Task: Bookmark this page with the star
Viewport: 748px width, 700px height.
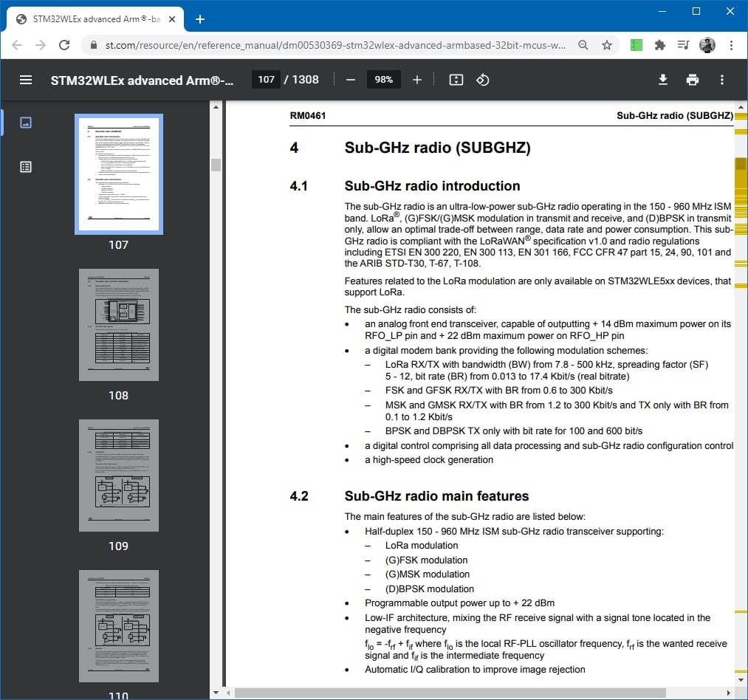Action: (x=606, y=45)
